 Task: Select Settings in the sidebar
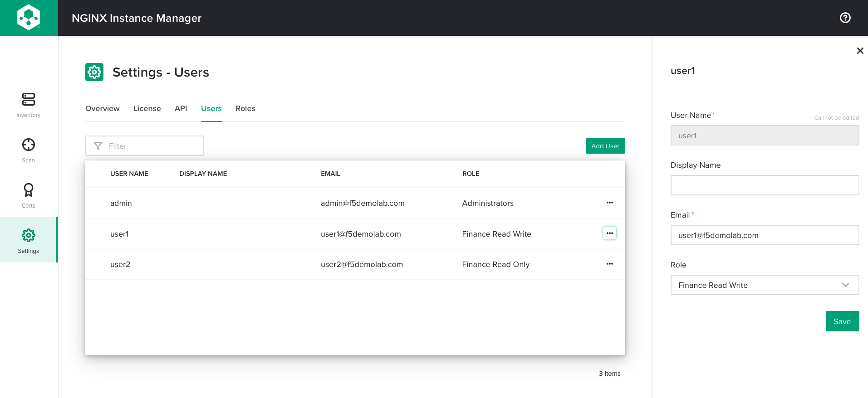click(x=29, y=241)
